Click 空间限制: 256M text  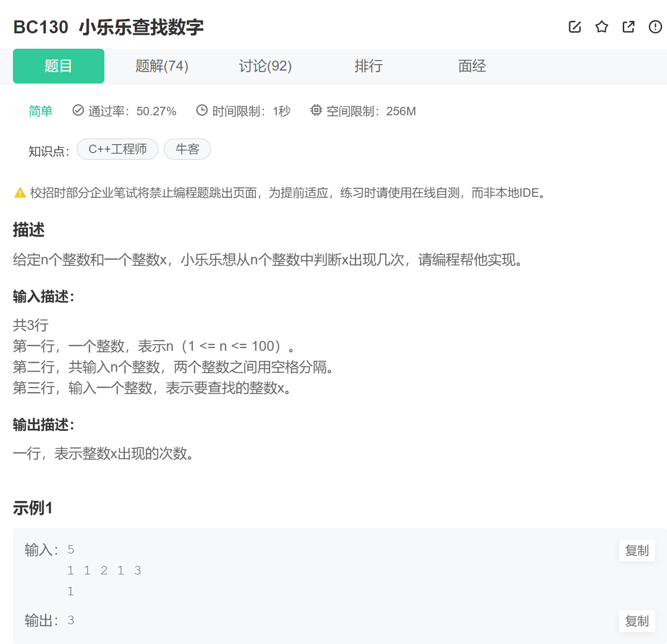tap(371, 111)
